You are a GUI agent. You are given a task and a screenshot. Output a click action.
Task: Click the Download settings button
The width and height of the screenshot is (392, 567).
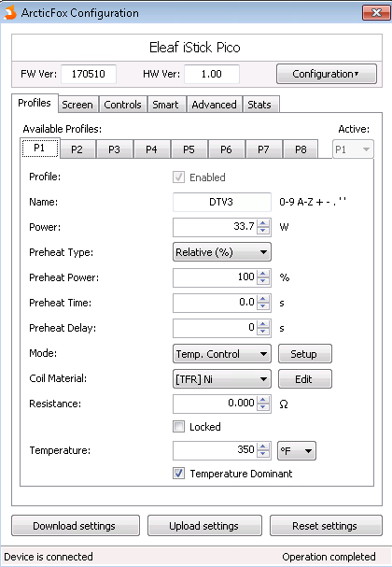click(x=76, y=526)
